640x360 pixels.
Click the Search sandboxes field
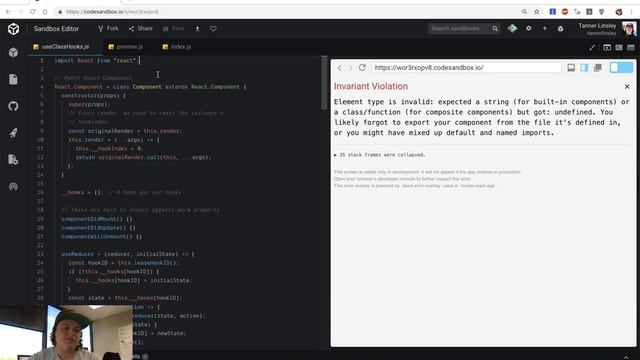[464, 29]
